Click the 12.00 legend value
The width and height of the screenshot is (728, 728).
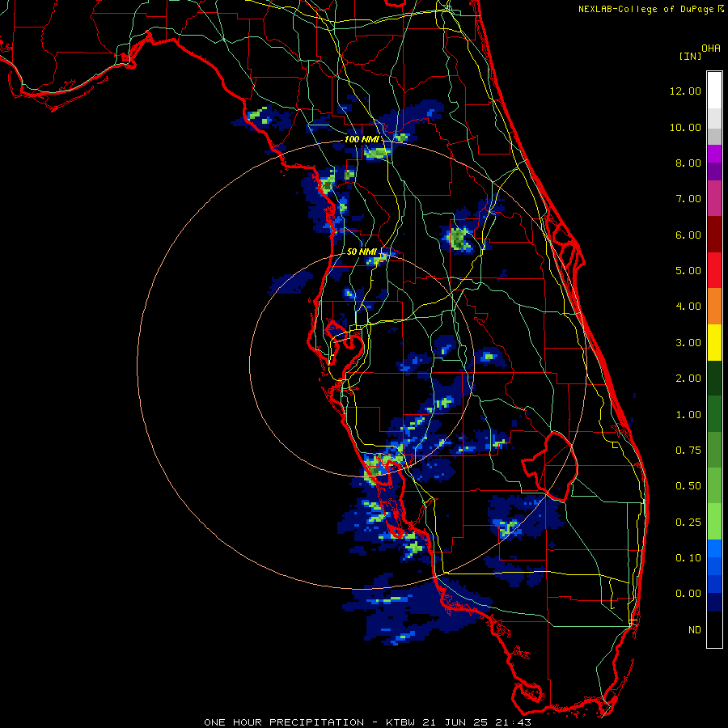(685, 91)
